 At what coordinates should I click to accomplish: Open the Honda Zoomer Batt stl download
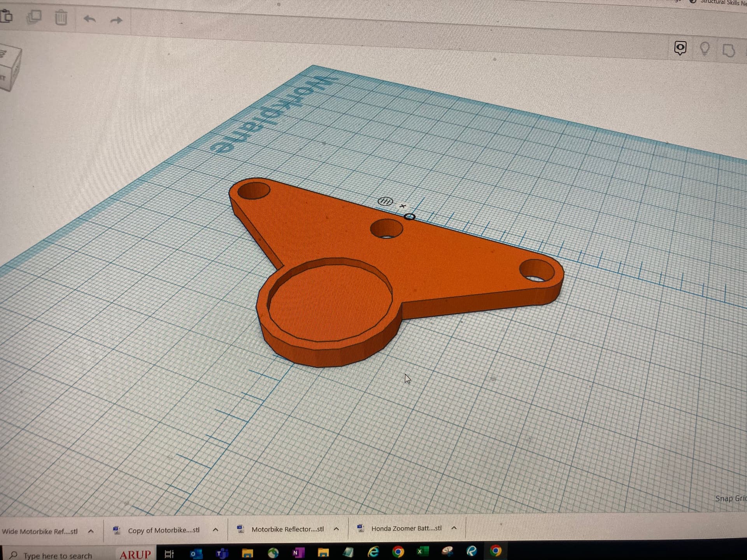(x=406, y=528)
